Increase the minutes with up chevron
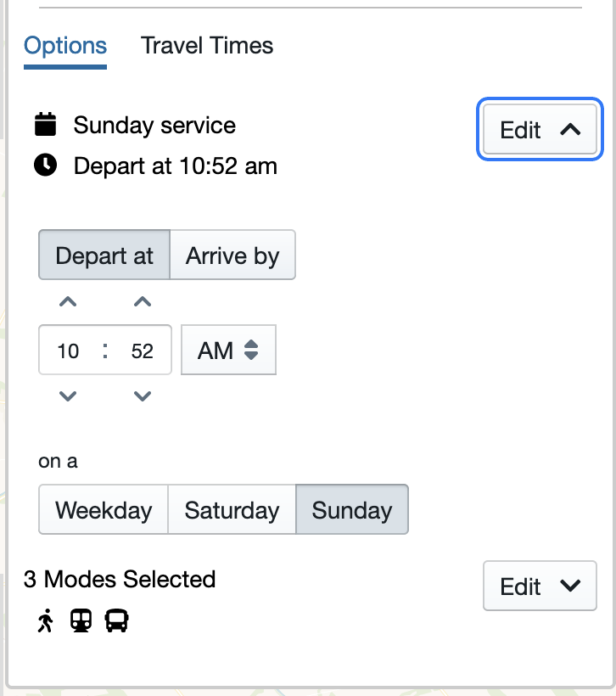Viewport: 616px width, 696px height. [143, 301]
